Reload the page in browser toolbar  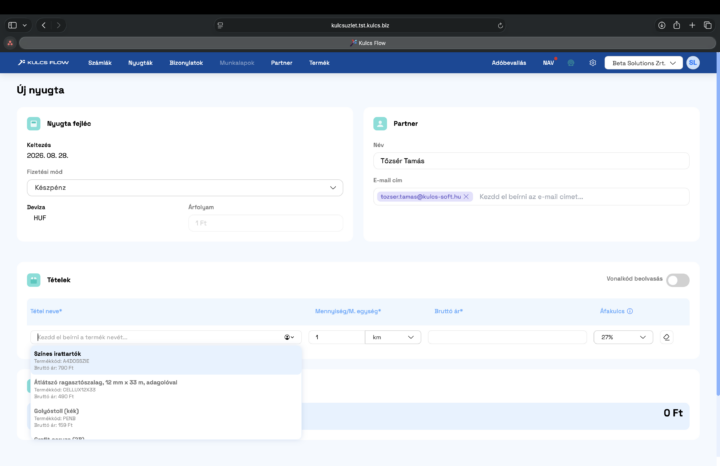[x=500, y=26]
